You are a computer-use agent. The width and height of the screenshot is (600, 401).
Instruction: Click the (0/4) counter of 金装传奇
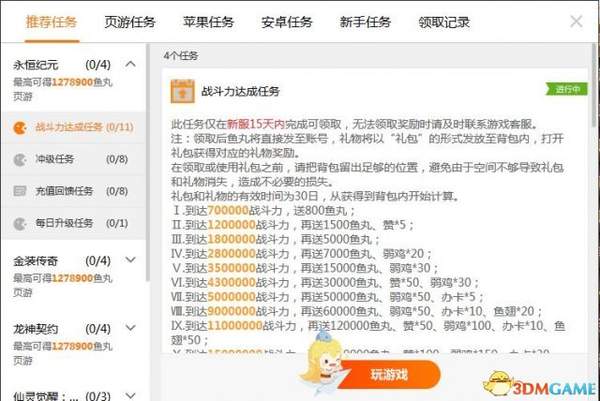(98, 261)
